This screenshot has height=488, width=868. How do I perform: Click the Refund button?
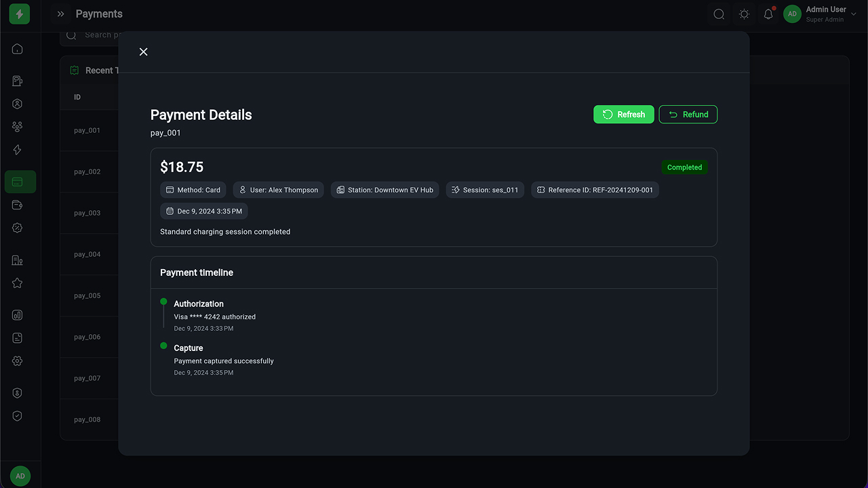point(688,115)
